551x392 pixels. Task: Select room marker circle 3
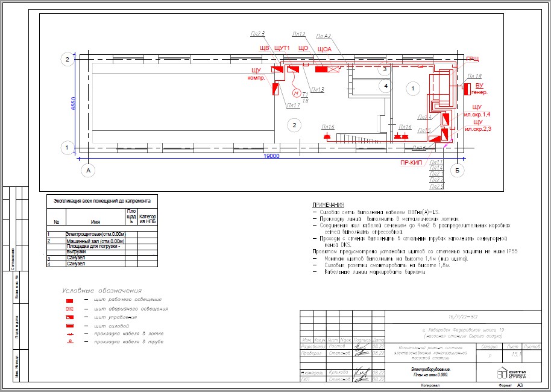pyautogui.click(x=385, y=69)
